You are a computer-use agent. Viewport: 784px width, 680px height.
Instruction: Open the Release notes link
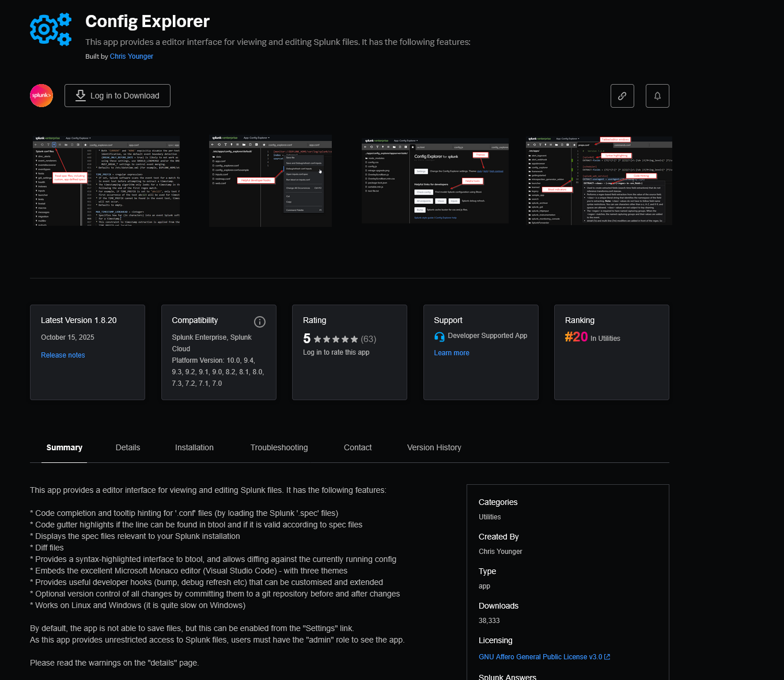point(63,355)
